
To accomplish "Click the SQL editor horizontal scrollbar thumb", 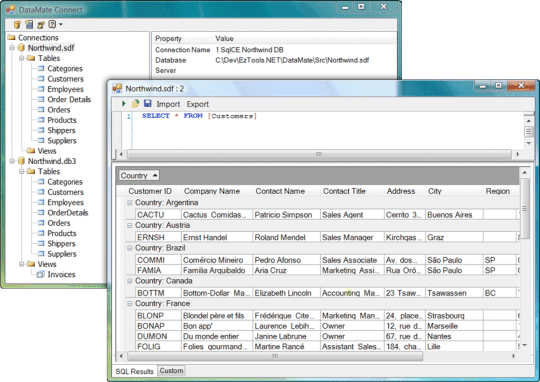I will 319,154.
